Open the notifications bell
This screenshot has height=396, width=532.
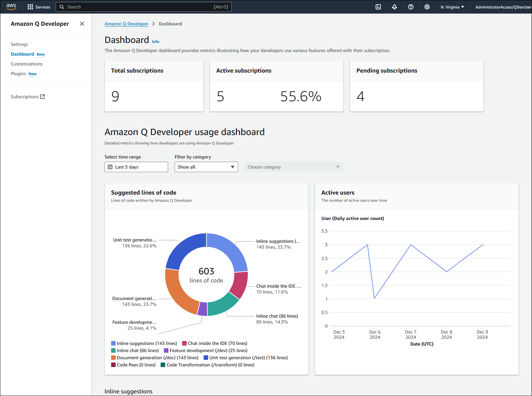394,7
